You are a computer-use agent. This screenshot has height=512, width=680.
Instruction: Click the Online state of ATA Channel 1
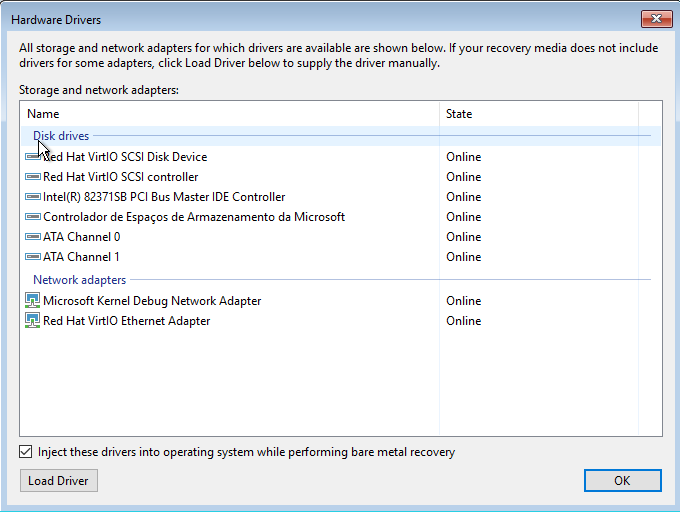[x=464, y=256]
